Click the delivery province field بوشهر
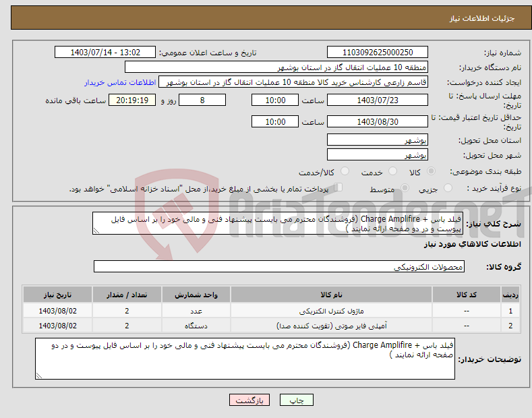 coord(378,140)
